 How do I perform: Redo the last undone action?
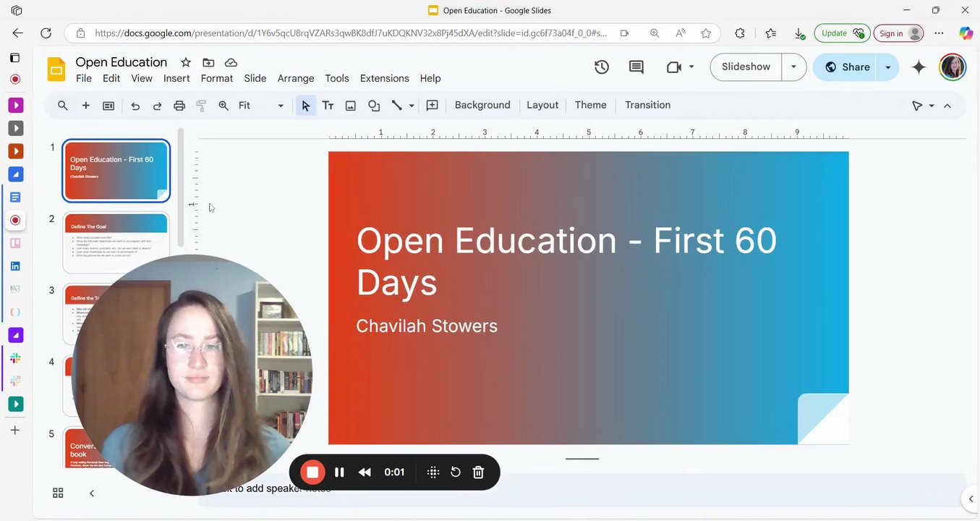(157, 106)
